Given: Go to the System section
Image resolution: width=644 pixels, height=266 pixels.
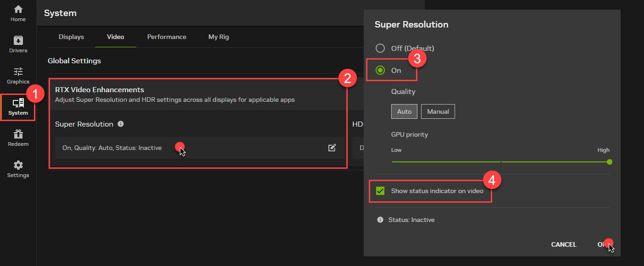Looking at the screenshot, I should pos(18,106).
